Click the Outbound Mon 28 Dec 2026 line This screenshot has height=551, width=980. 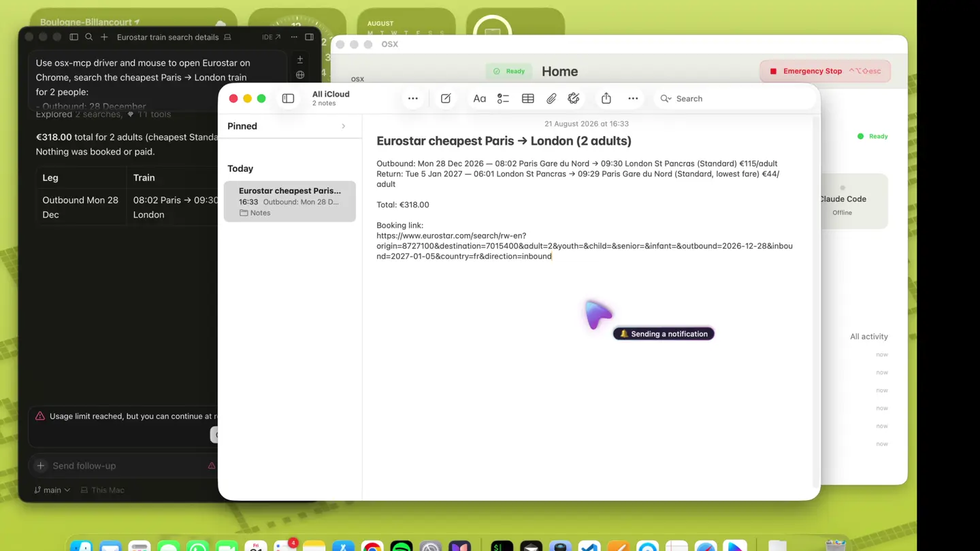coord(576,164)
